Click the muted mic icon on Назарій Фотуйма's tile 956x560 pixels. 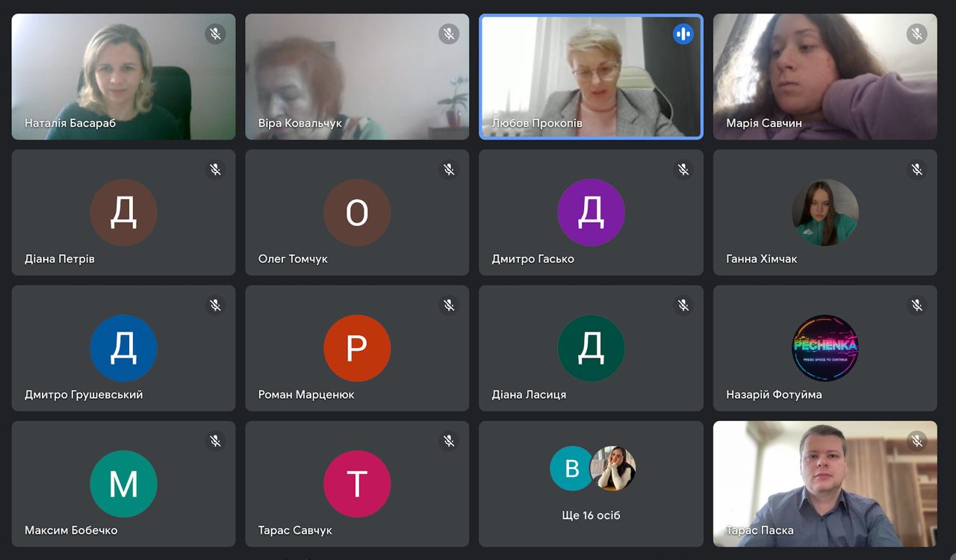916,305
